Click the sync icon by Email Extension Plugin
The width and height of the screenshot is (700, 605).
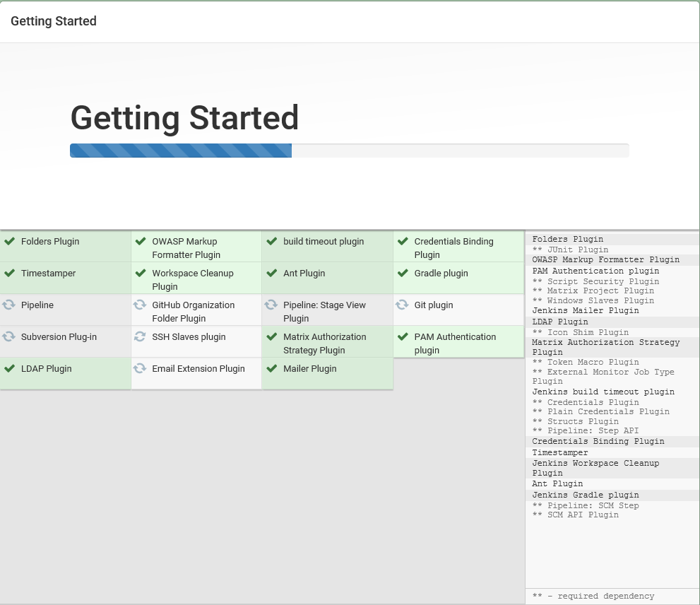point(140,368)
